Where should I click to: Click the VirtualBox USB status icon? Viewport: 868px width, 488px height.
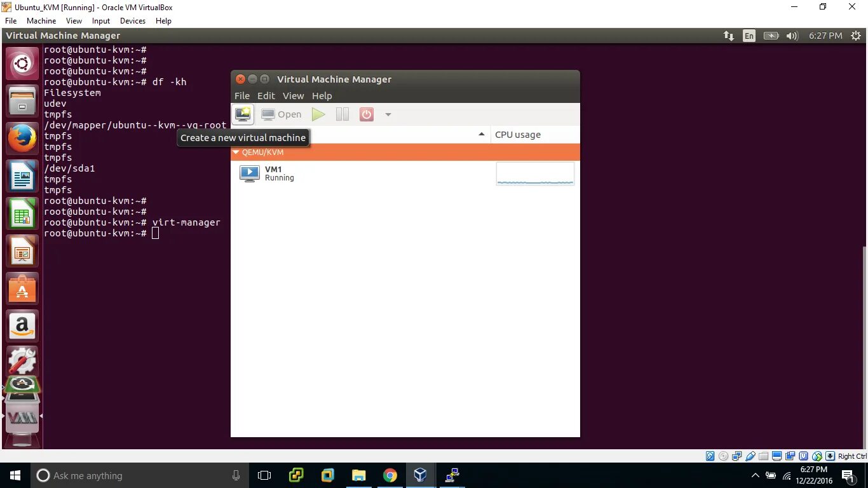coord(750,456)
